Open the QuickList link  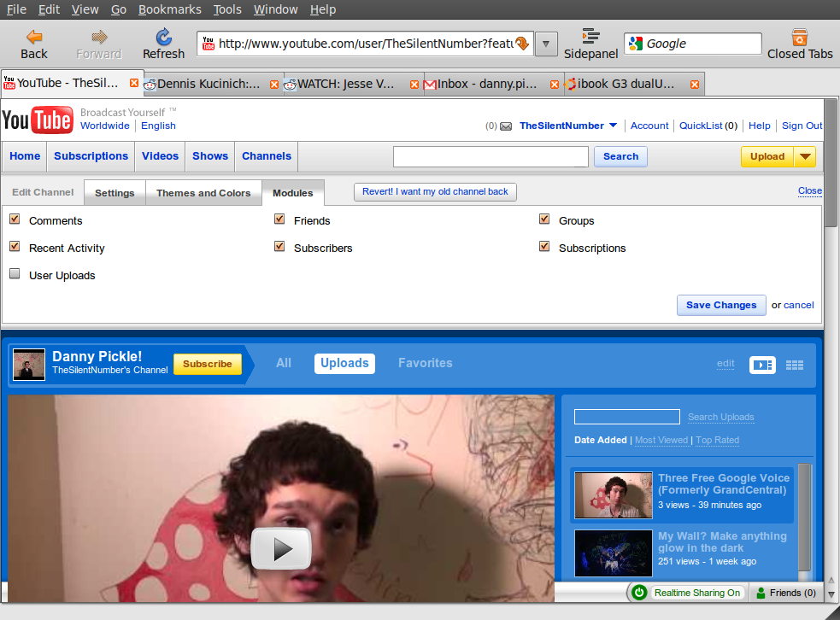(x=701, y=126)
